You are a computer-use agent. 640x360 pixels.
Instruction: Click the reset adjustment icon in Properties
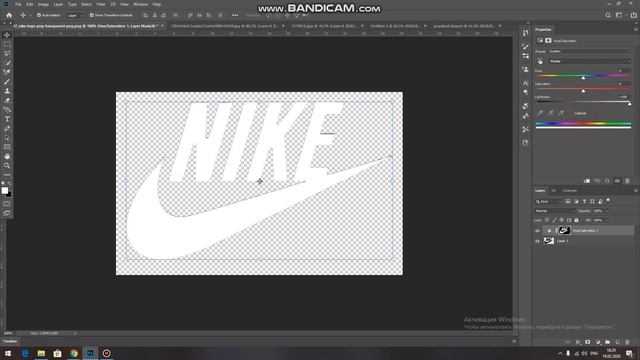click(607, 181)
